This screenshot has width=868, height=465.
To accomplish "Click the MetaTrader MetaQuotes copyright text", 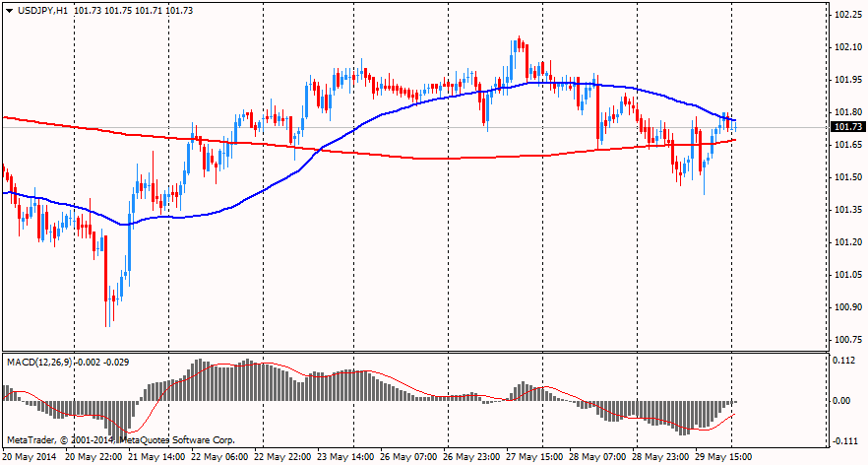I will 120,438.
